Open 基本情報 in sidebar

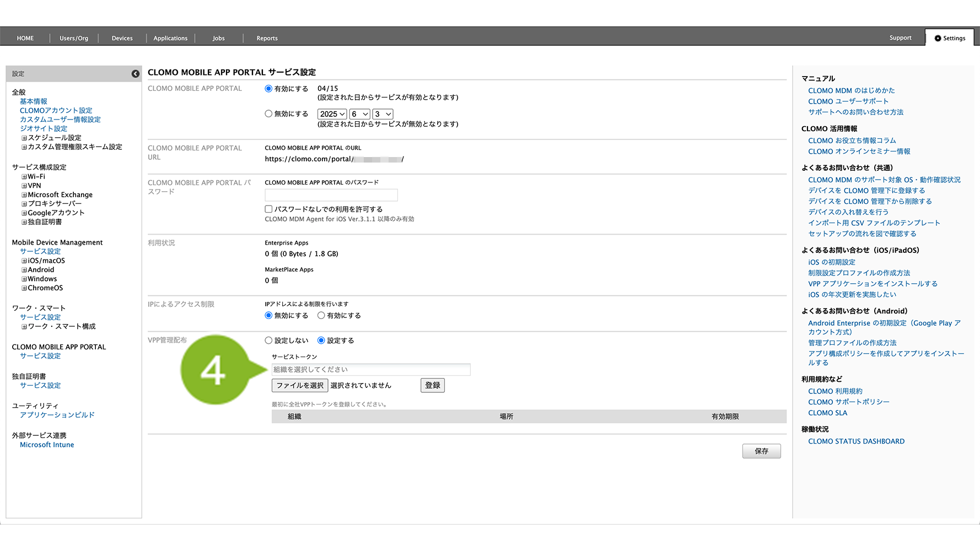[34, 101]
